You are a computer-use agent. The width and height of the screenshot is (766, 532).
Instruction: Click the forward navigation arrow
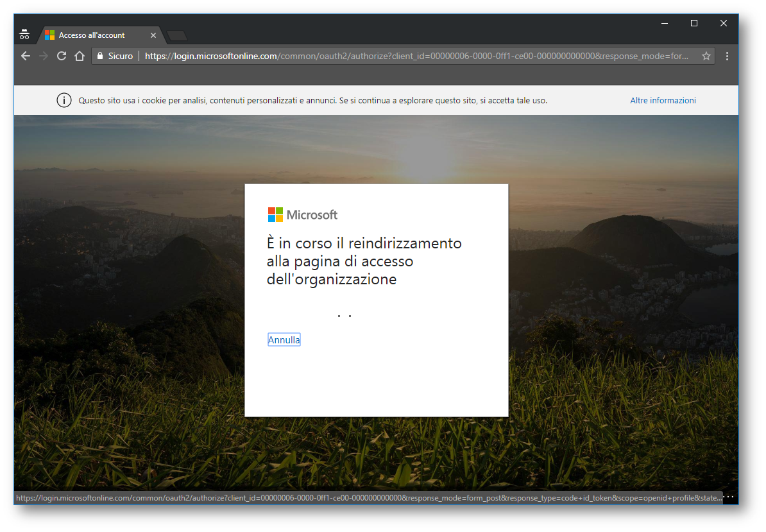pos(44,56)
